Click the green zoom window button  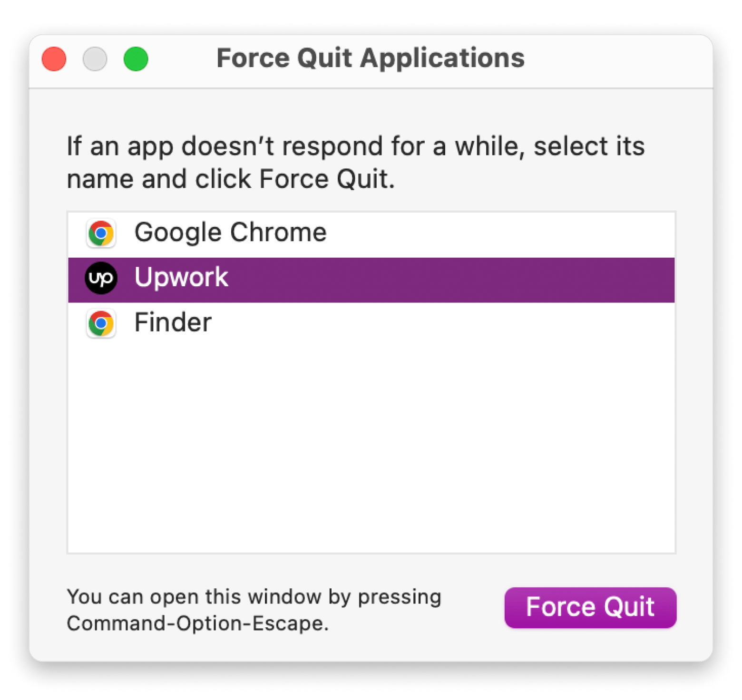(x=136, y=59)
